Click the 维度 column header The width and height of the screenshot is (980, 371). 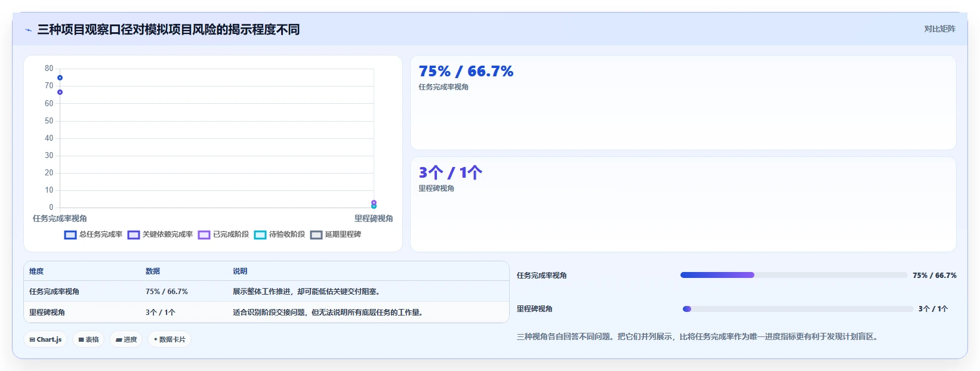[x=36, y=271]
